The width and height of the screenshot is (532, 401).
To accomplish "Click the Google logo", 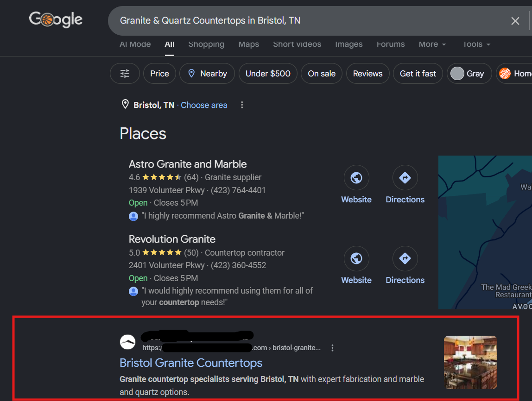I will [56, 19].
